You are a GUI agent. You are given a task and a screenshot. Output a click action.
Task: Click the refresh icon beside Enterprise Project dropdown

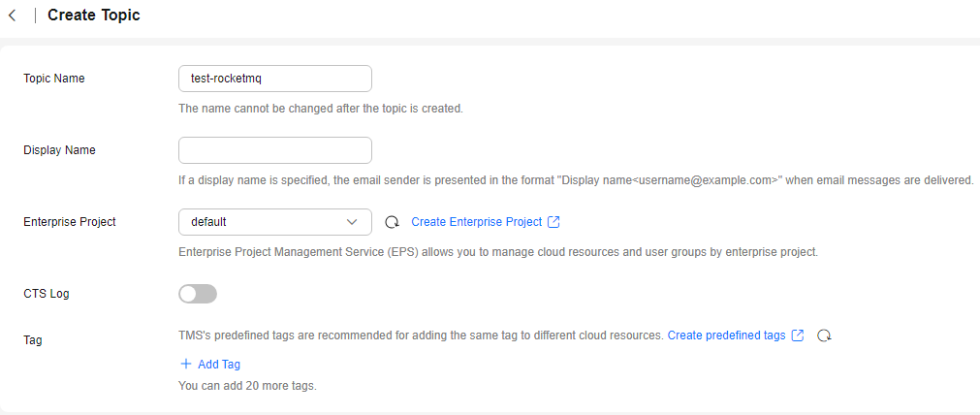pos(392,222)
